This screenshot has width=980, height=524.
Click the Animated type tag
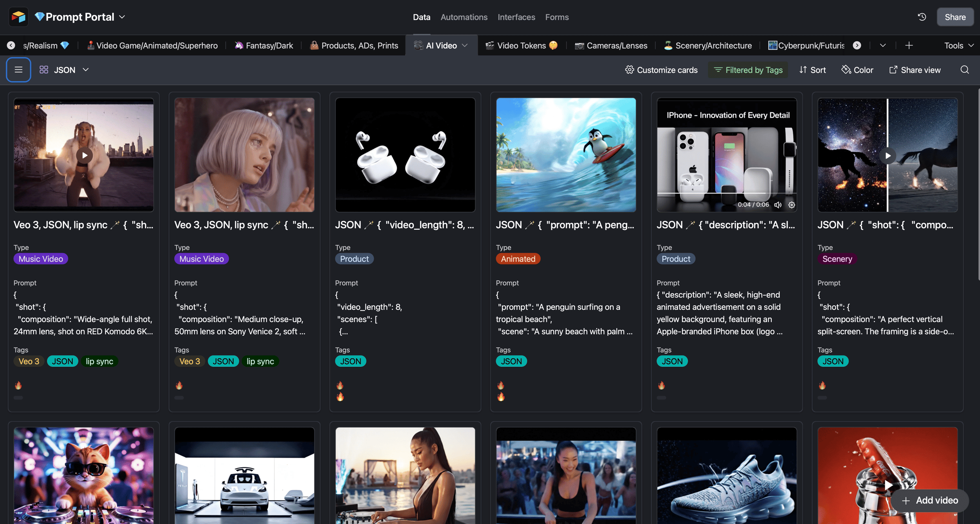coord(518,259)
